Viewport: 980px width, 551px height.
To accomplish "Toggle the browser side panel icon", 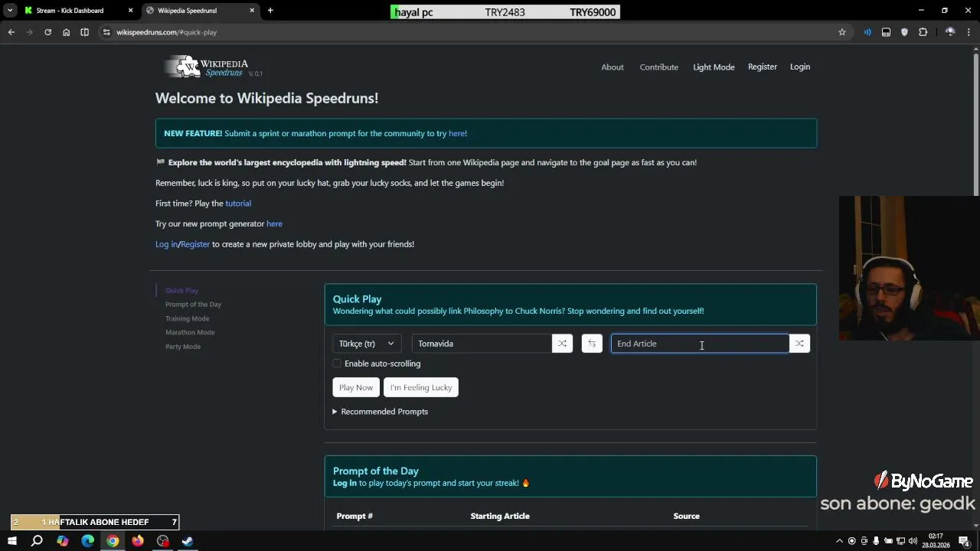I will click(x=84, y=32).
